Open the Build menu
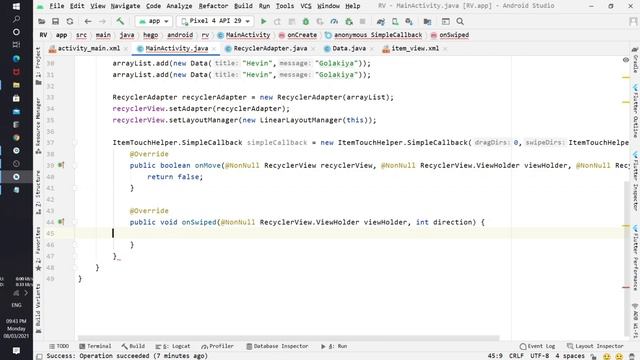 (243, 6)
